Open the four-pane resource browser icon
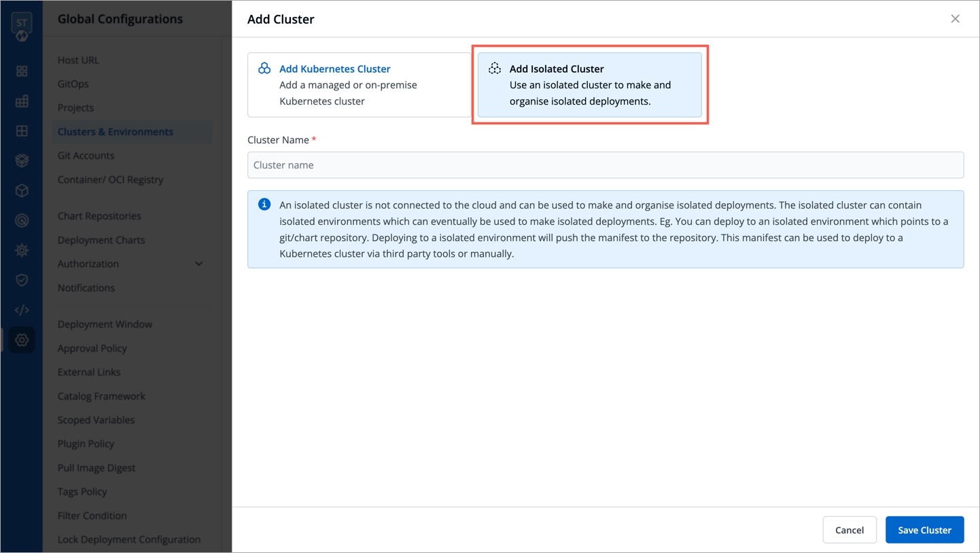The width and height of the screenshot is (980, 553). coord(22,131)
